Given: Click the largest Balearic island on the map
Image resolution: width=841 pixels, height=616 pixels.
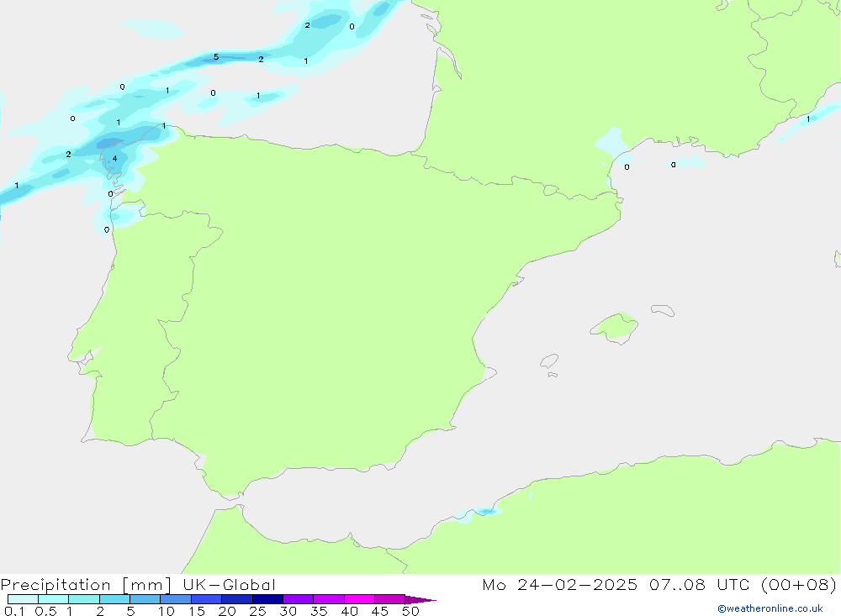Looking at the screenshot, I should (x=614, y=328).
